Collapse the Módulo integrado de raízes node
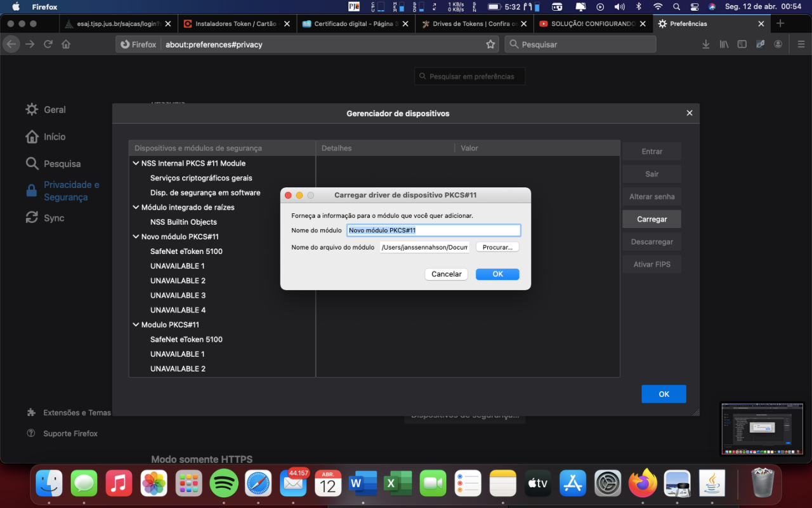 click(136, 207)
